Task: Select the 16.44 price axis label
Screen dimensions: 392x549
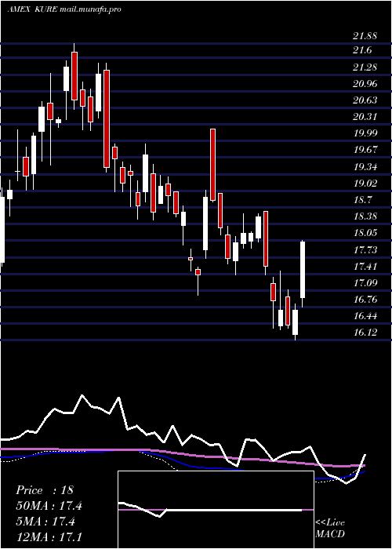Action: pyautogui.click(x=365, y=316)
